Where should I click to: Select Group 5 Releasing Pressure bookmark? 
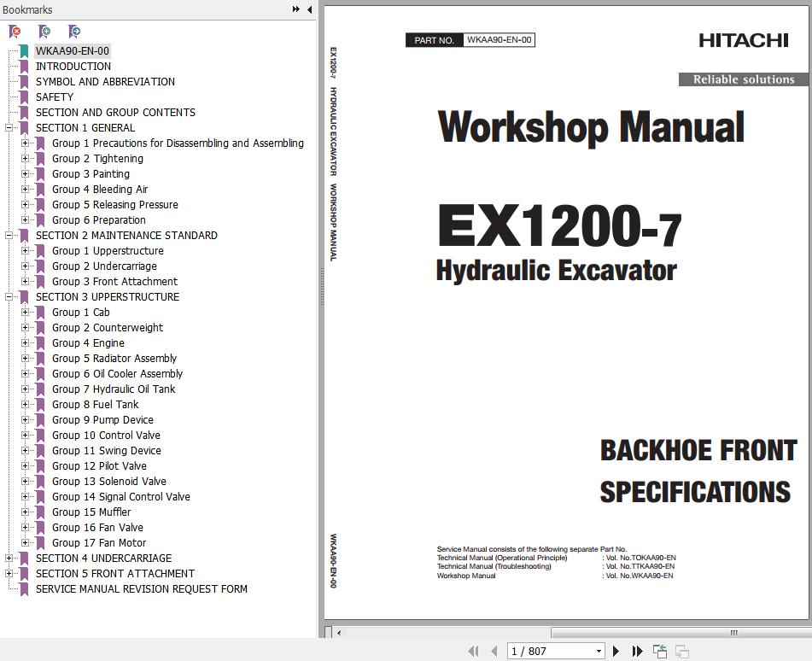click(115, 205)
